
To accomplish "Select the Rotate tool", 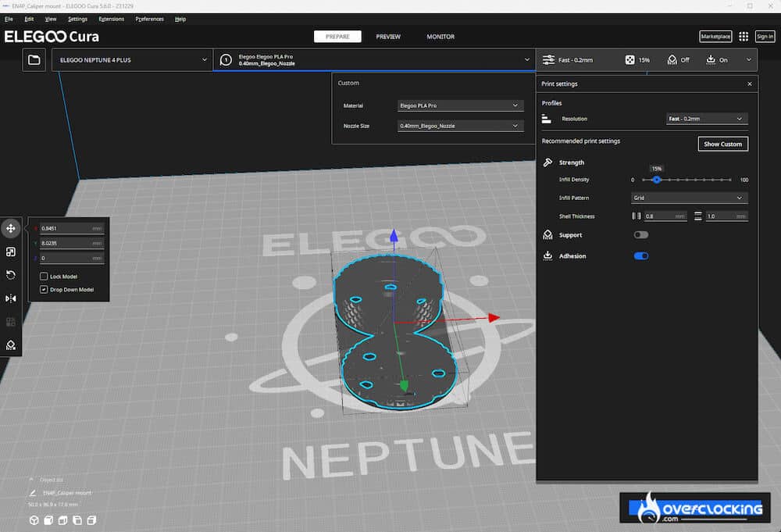I will tap(11, 275).
